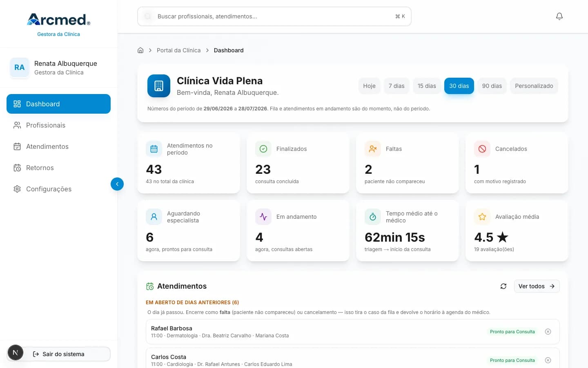This screenshot has width=588, height=368.
Task: Click the Ver todos button
Action: tap(537, 286)
